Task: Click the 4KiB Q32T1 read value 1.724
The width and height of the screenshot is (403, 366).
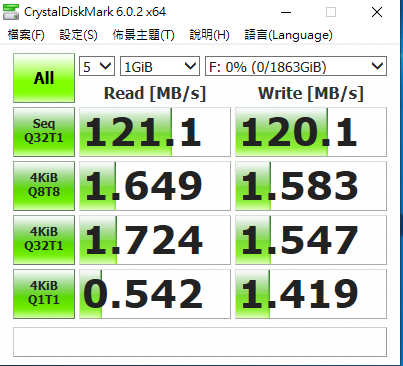Action: [x=155, y=240]
